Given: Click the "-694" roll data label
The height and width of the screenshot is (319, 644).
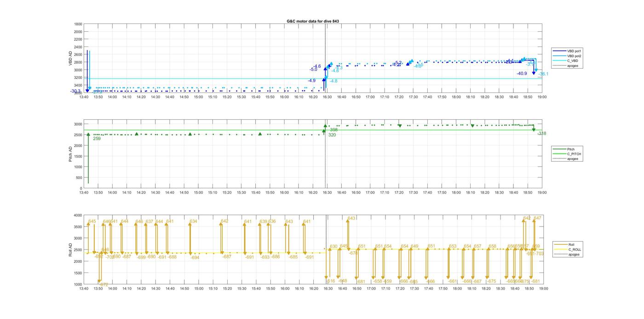Looking at the screenshot, I should 195,258.
